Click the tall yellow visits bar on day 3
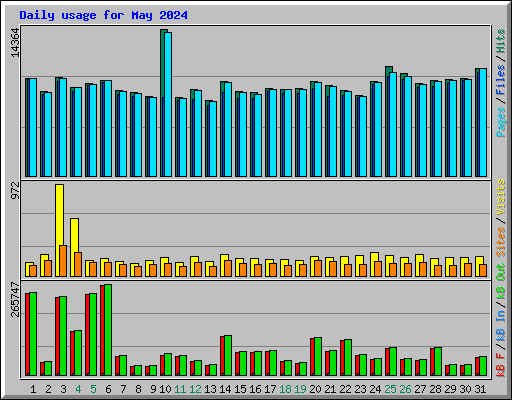The width and height of the screenshot is (512, 400). pyautogui.click(x=59, y=230)
